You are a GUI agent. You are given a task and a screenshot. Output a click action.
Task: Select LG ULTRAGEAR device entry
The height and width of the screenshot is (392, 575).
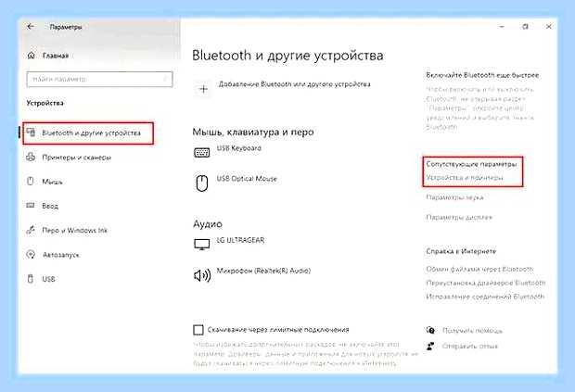click(240, 240)
